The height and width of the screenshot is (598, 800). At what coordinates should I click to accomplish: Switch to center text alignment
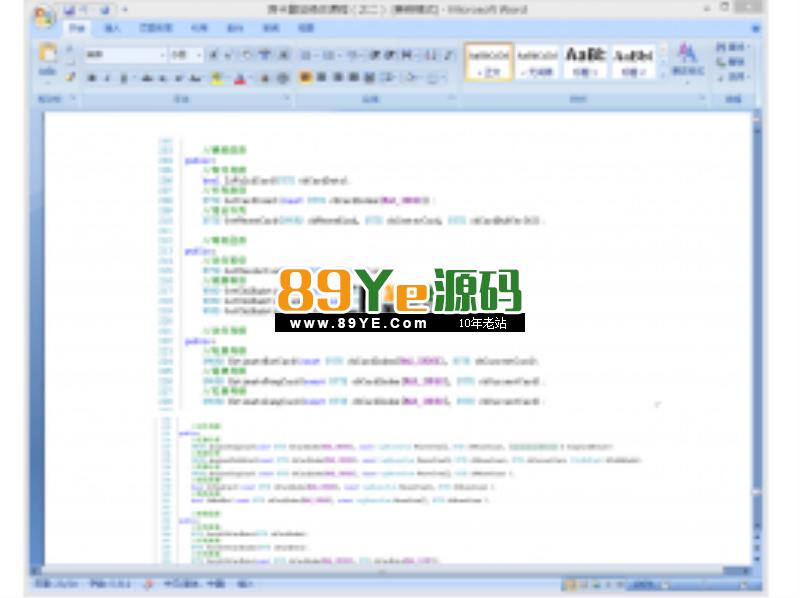click(x=321, y=78)
